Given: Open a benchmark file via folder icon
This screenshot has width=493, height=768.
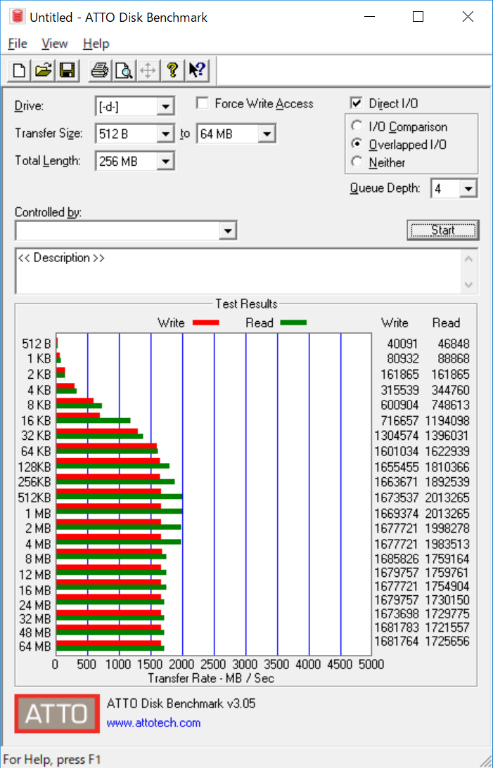Looking at the screenshot, I should point(43,71).
